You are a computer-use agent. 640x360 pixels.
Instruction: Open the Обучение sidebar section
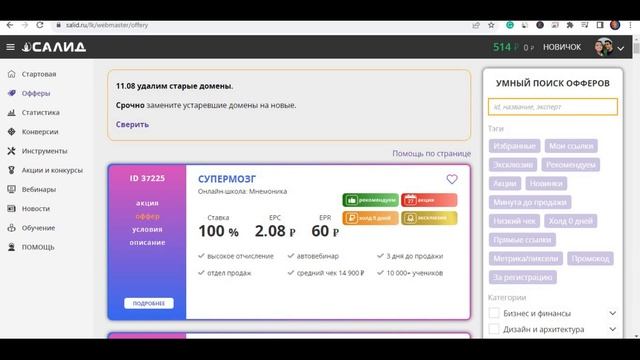coord(38,228)
